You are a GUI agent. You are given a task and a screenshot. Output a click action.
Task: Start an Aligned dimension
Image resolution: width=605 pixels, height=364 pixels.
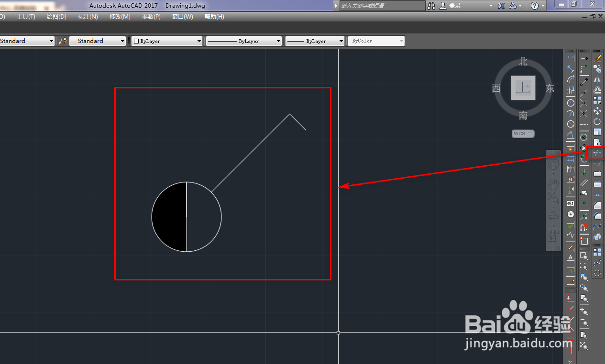(x=571, y=68)
